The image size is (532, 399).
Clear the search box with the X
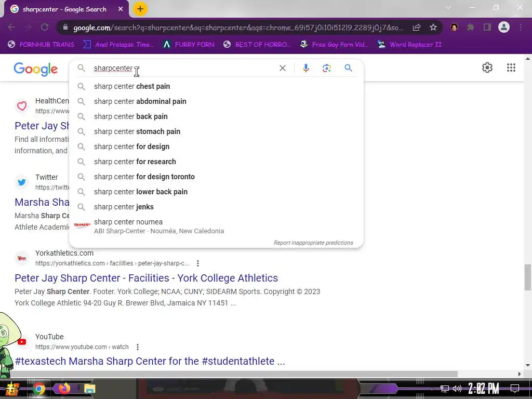click(x=282, y=68)
